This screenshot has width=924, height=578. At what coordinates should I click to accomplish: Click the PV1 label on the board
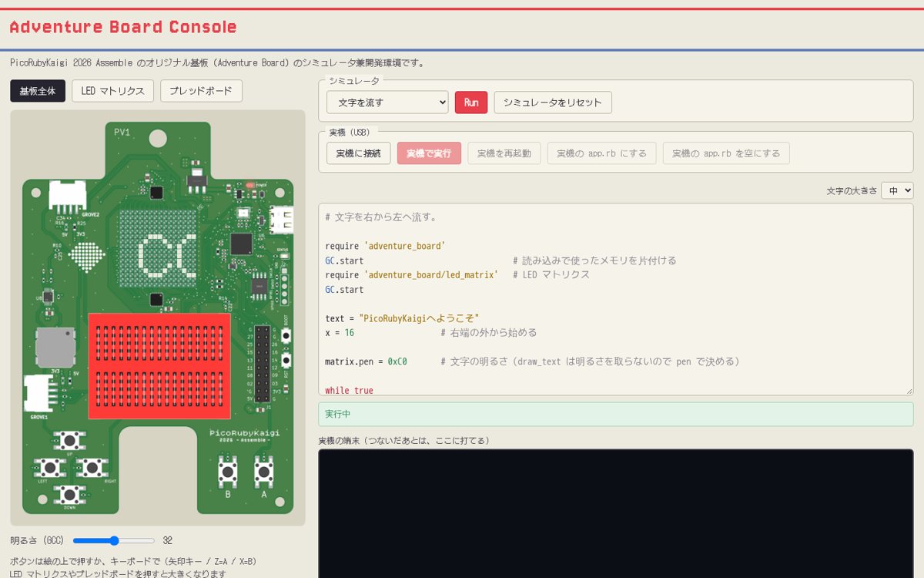point(122,133)
